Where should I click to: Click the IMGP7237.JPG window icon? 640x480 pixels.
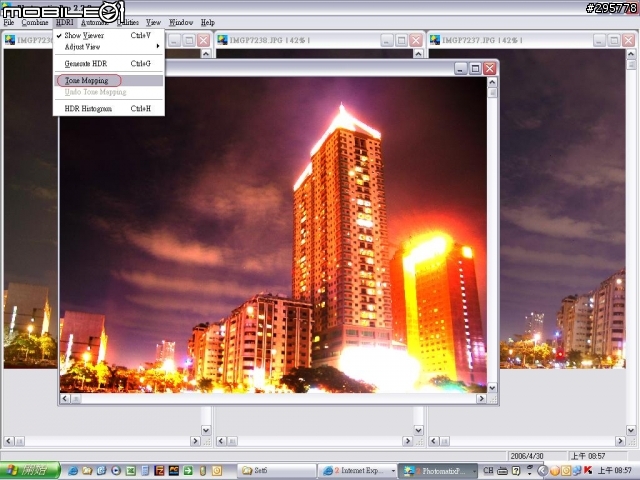pos(435,40)
